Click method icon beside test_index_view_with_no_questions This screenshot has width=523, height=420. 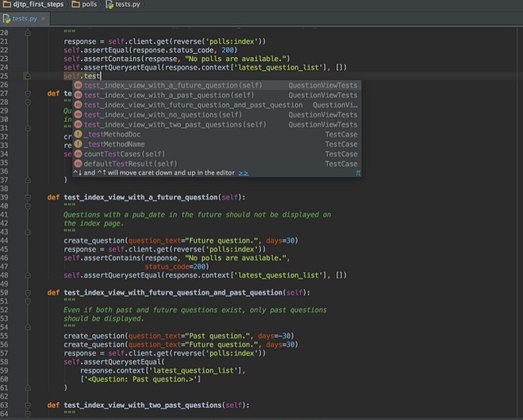coord(78,114)
